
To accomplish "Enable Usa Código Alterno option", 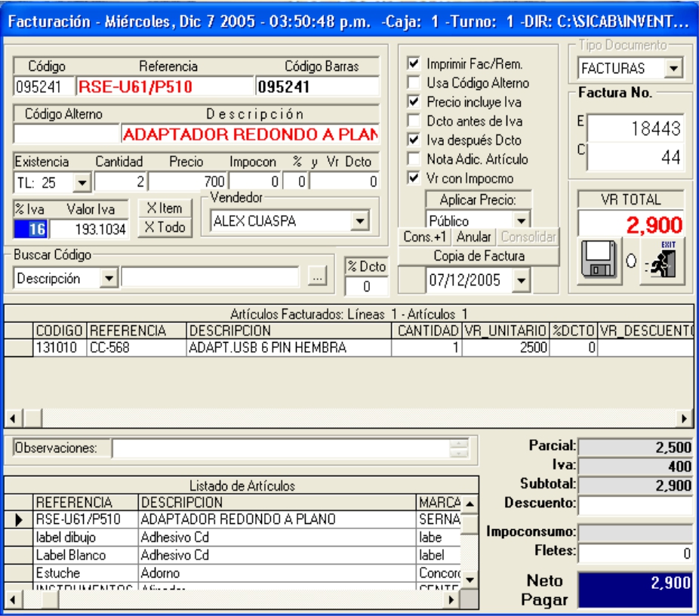I will pos(413,82).
